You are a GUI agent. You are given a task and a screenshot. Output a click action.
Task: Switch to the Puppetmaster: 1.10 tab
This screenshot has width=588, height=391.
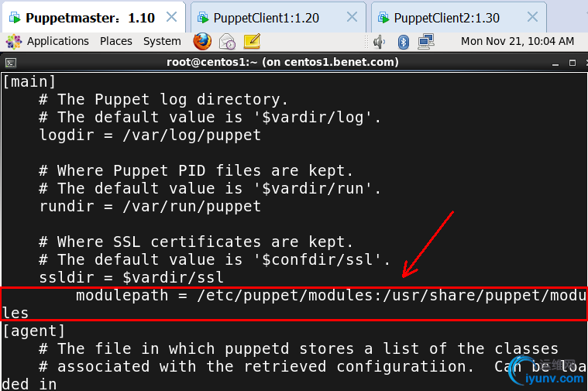click(94, 18)
